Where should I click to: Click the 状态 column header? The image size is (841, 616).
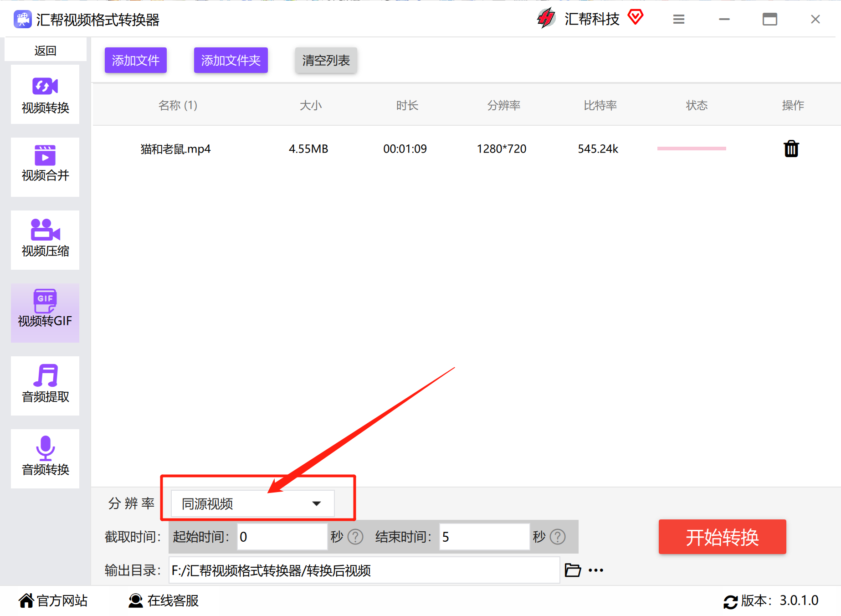point(697,105)
